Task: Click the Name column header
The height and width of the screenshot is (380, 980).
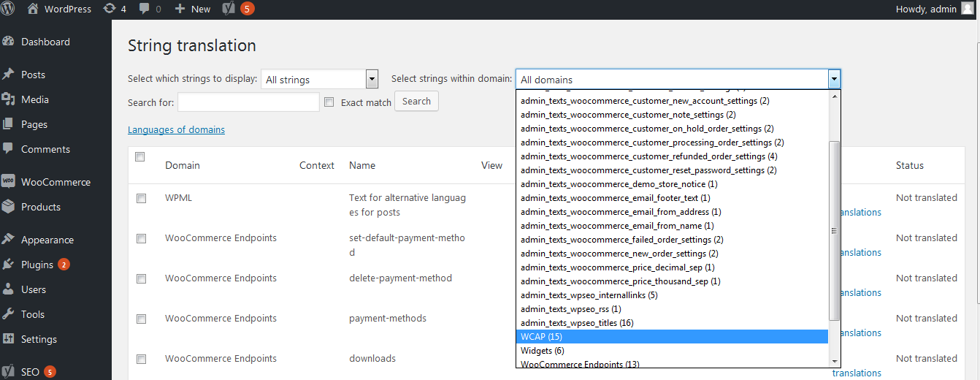Action: [x=362, y=165]
